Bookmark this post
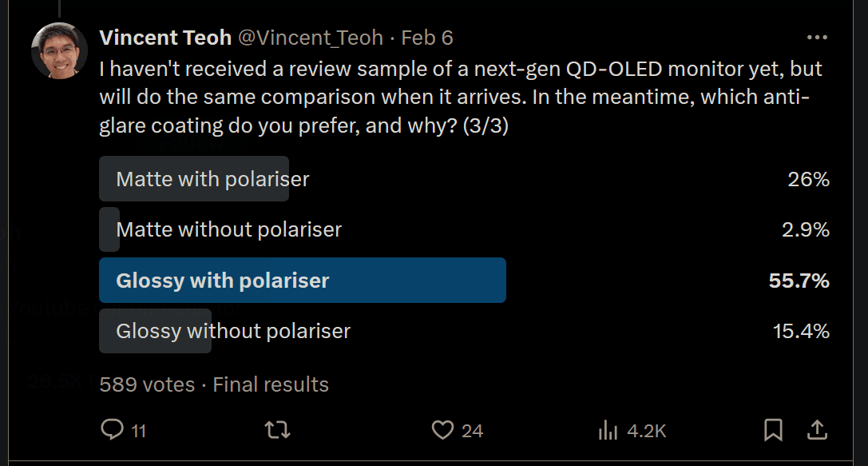868x466 pixels. (773, 430)
